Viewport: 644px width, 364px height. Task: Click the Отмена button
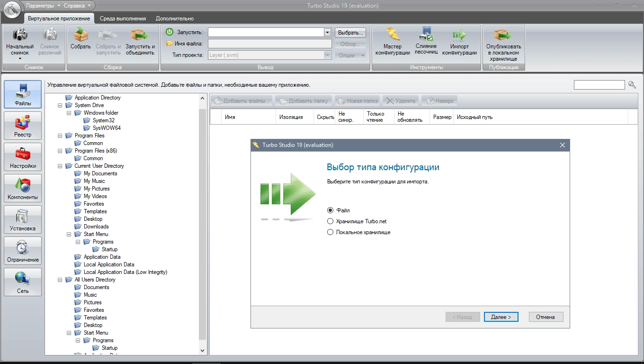point(546,317)
